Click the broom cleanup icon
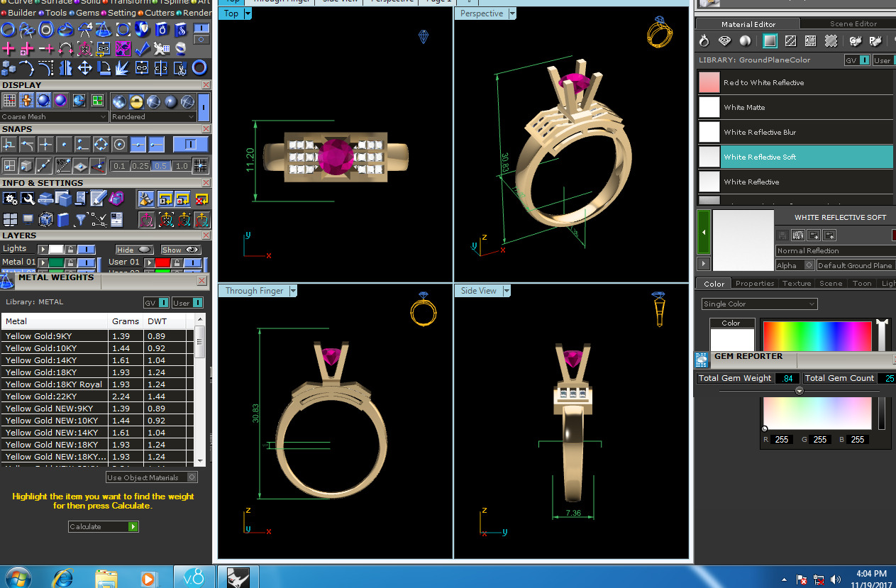The image size is (896, 588). [146, 199]
